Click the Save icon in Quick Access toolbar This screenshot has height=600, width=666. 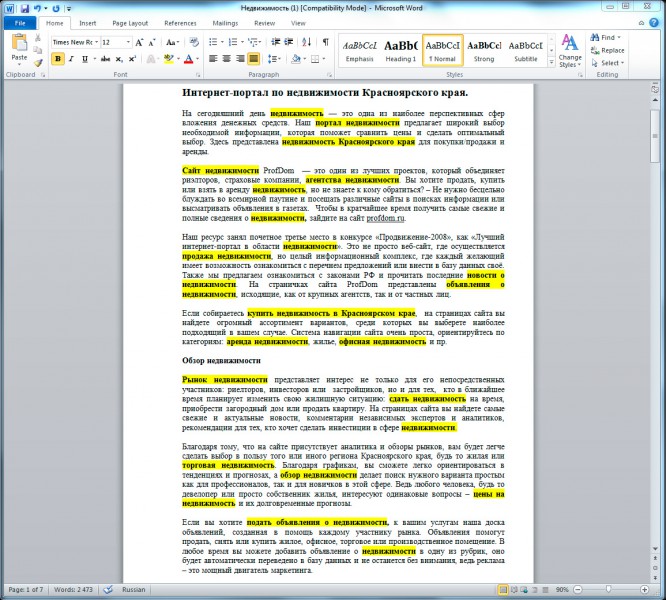tap(25, 8)
